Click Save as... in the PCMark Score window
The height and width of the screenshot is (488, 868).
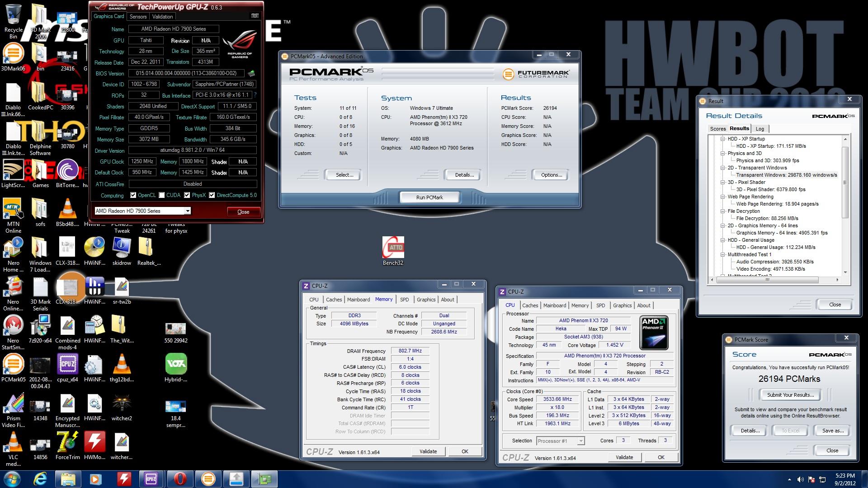pos(833,431)
